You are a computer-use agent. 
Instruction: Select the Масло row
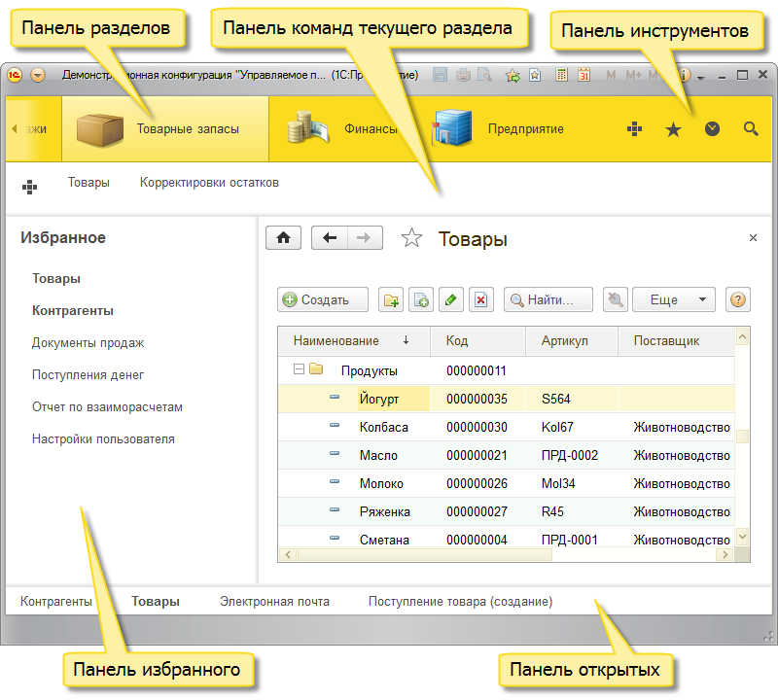pos(506,455)
